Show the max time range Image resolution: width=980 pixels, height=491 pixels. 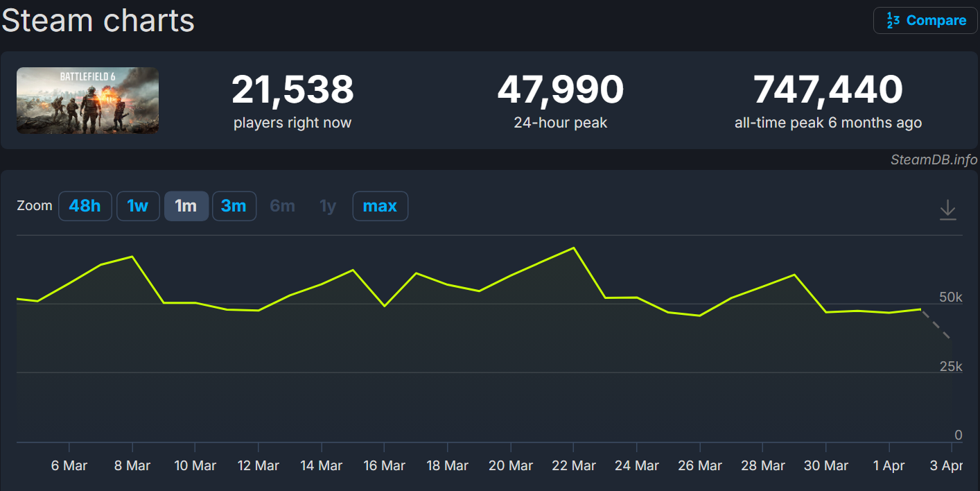click(380, 206)
